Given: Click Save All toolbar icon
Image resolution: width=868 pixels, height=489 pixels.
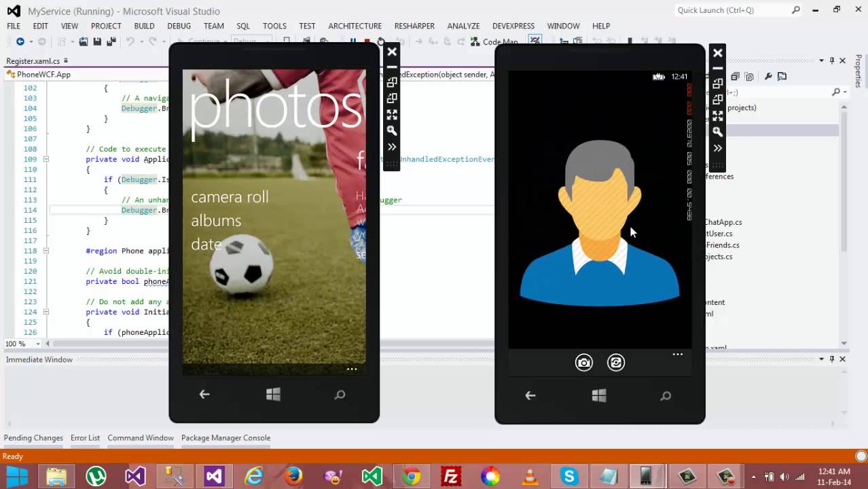Looking at the screenshot, I should [111, 41].
